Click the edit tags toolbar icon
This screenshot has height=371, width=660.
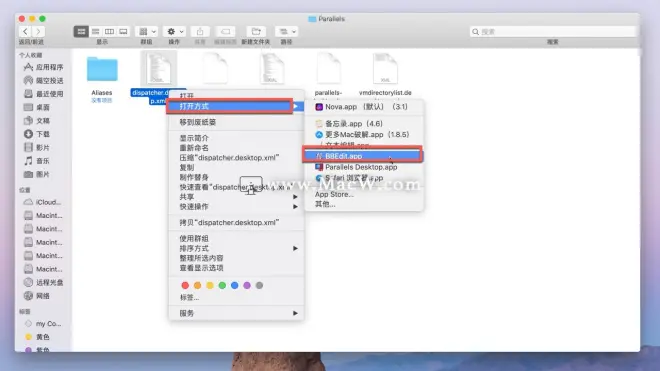coord(226,32)
